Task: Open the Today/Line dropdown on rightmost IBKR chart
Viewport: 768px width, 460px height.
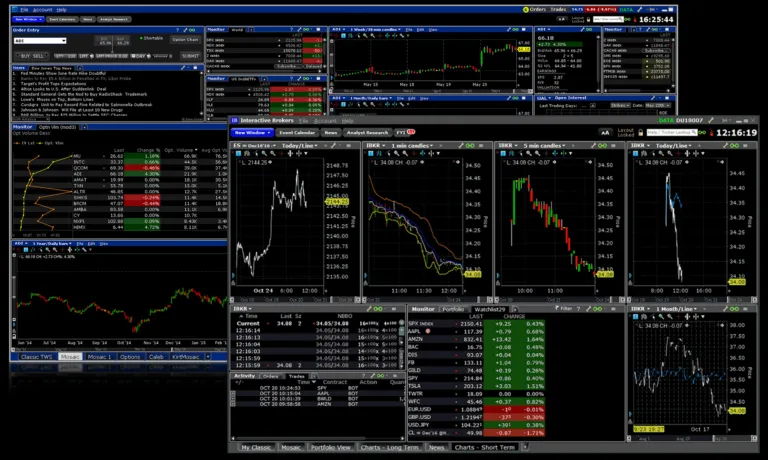Action: (x=674, y=145)
